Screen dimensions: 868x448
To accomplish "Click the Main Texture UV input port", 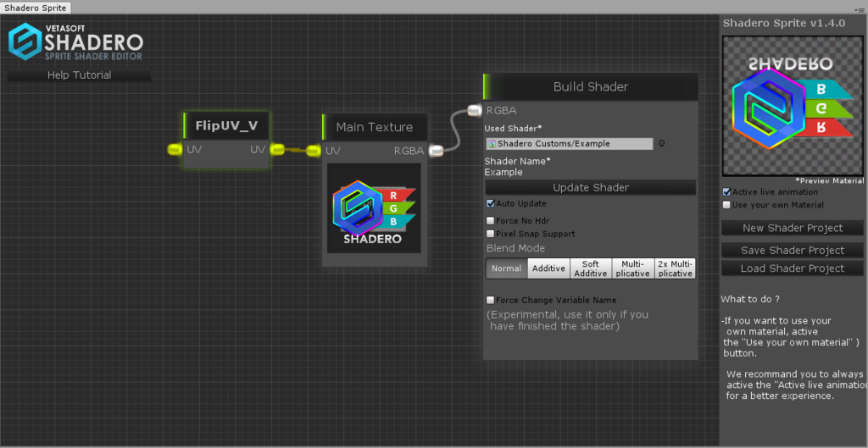I will [x=314, y=151].
